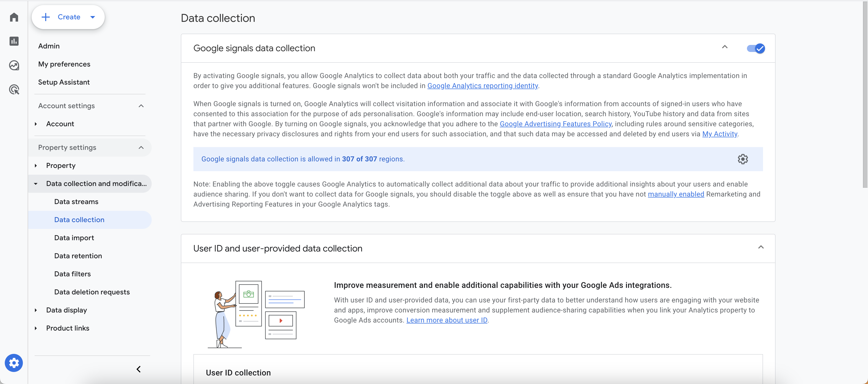Open My preferences
Screen dimensions: 868x384
point(64,64)
